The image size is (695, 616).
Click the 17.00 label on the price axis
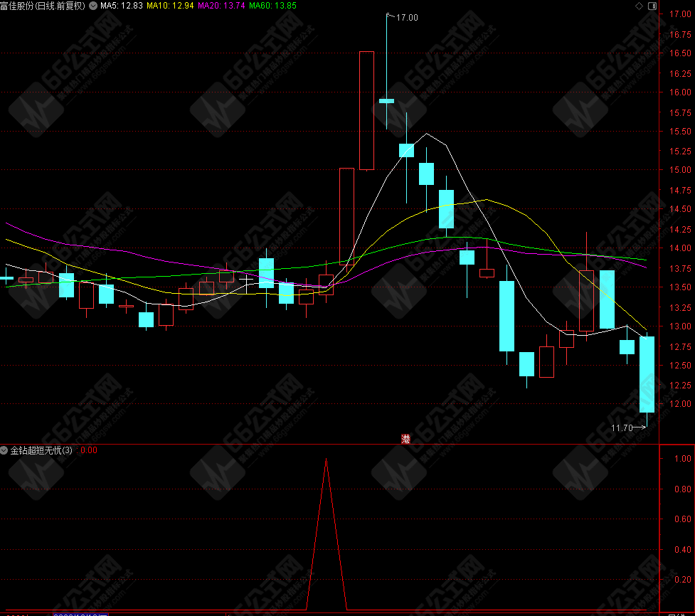pos(678,14)
